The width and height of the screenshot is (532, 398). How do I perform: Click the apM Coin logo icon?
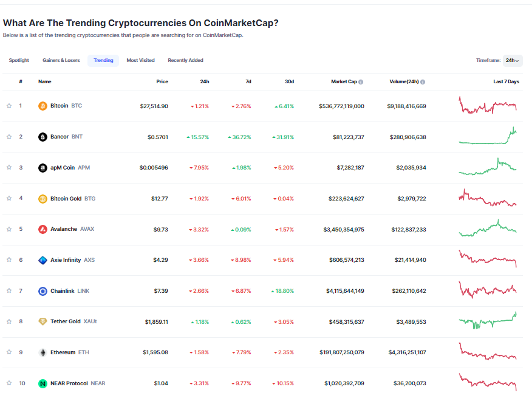[x=43, y=168]
